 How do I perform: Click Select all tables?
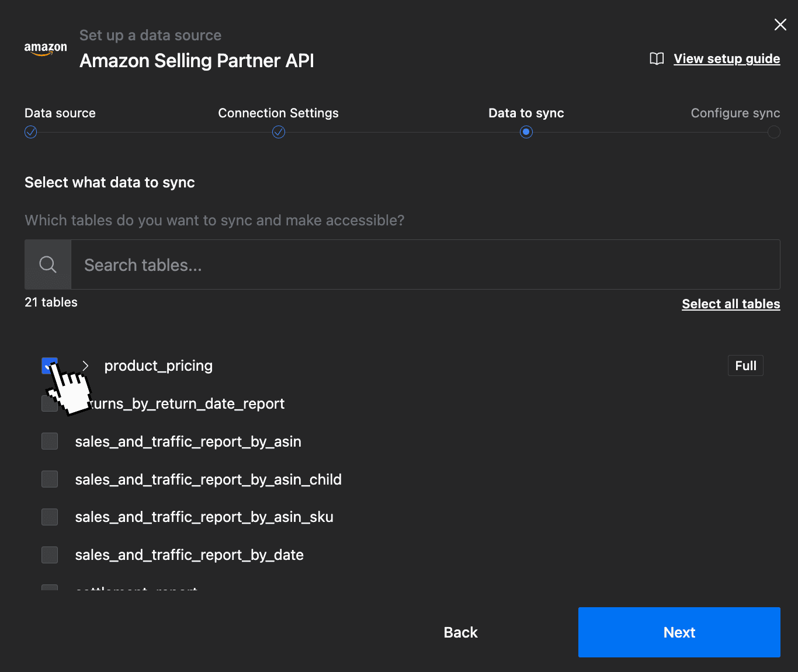[730, 304]
